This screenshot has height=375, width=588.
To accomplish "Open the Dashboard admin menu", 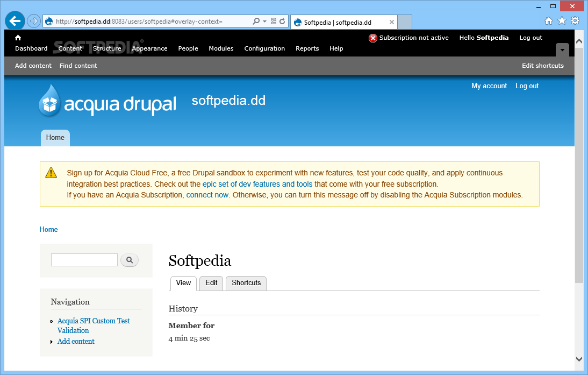I will 31,48.
